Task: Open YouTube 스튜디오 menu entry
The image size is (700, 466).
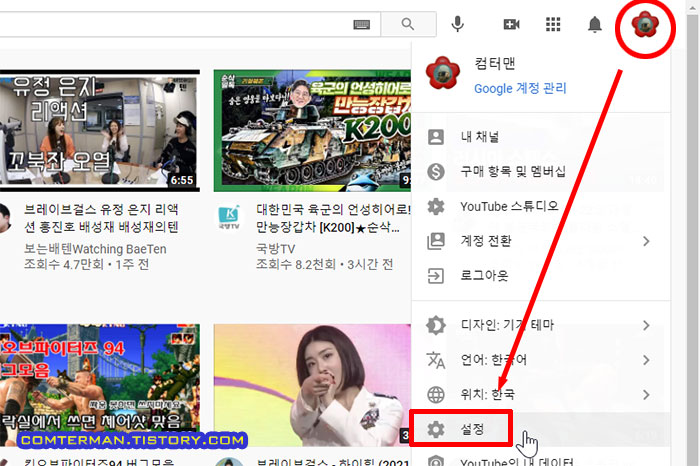Action: pos(541,206)
